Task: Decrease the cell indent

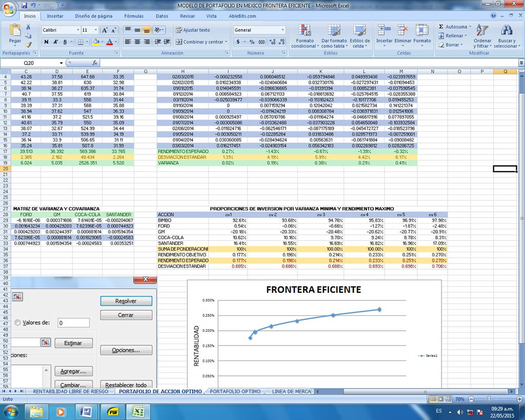Action: 158,42
